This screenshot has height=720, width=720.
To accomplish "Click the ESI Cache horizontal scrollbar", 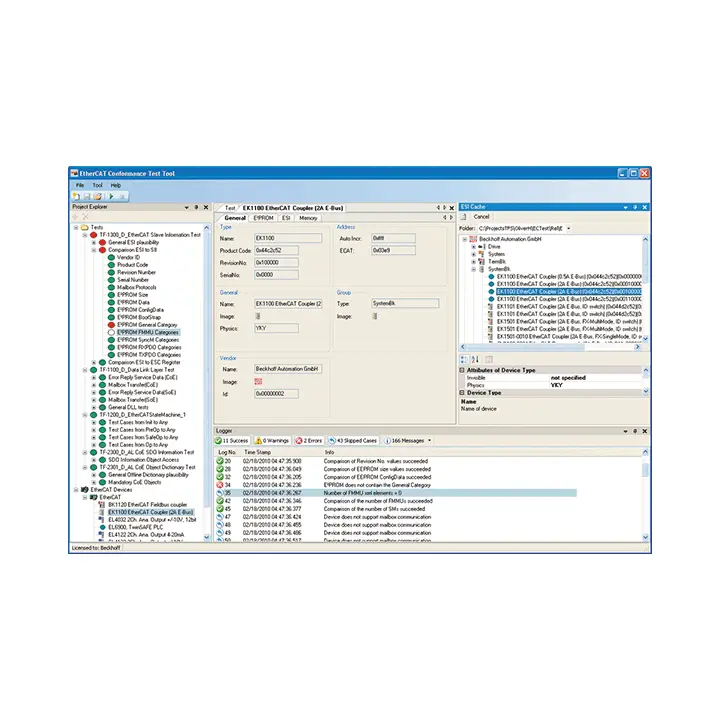I will click(550, 347).
